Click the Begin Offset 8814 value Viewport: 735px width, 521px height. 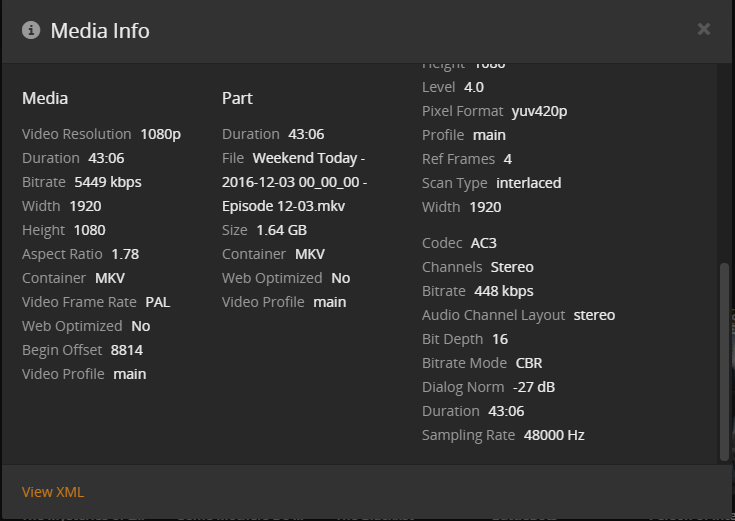[x=127, y=350]
